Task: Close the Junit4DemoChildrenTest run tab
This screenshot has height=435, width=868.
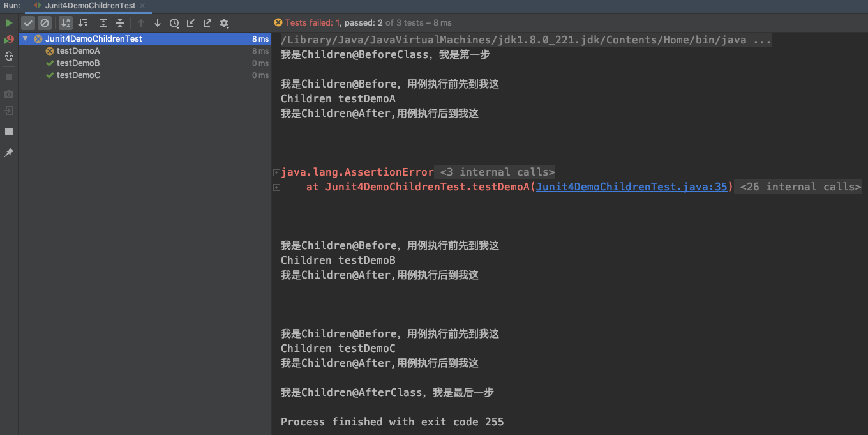Action: point(143,6)
